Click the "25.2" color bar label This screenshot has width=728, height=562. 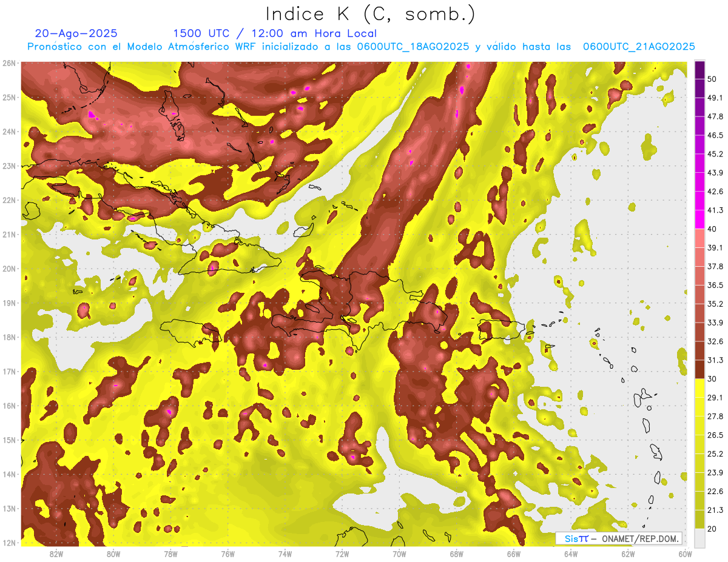tap(715, 454)
